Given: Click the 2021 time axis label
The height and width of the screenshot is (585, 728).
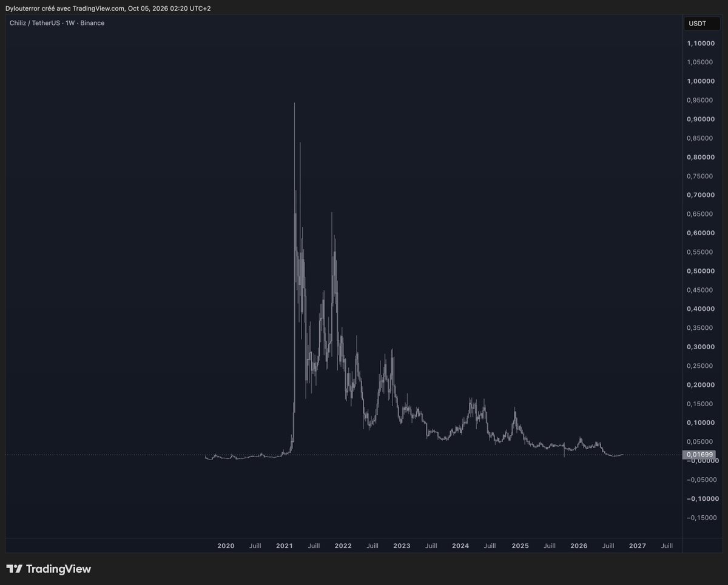Looking at the screenshot, I should (x=285, y=546).
